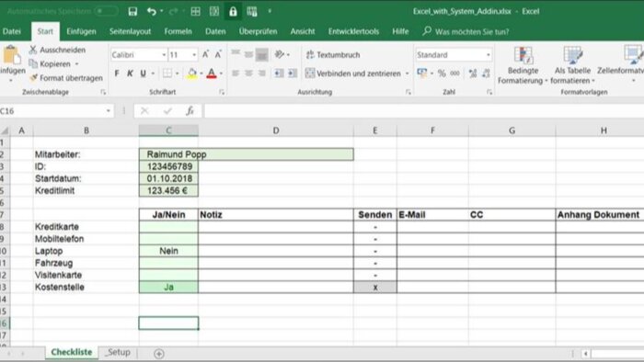This screenshot has height=362, width=644.
Task: Apply red font color A
Action: click(211, 74)
